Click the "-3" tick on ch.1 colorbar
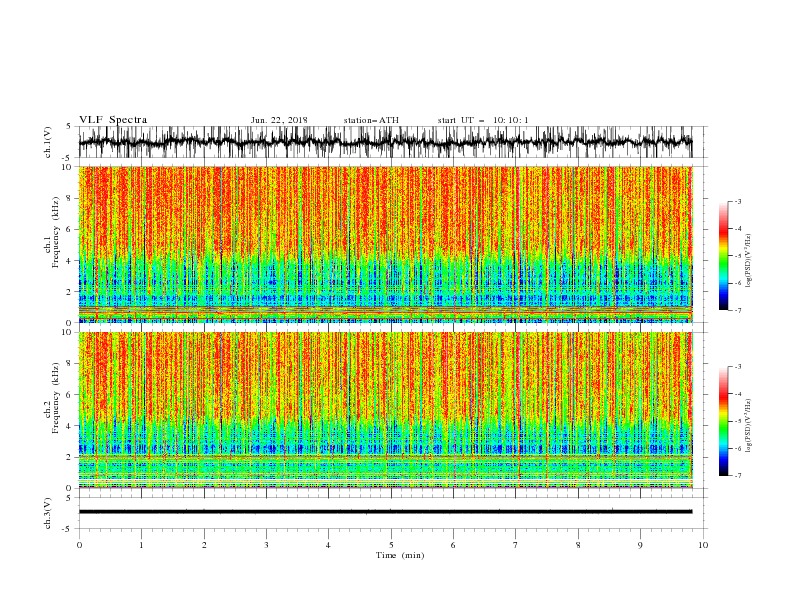 tap(737, 201)
